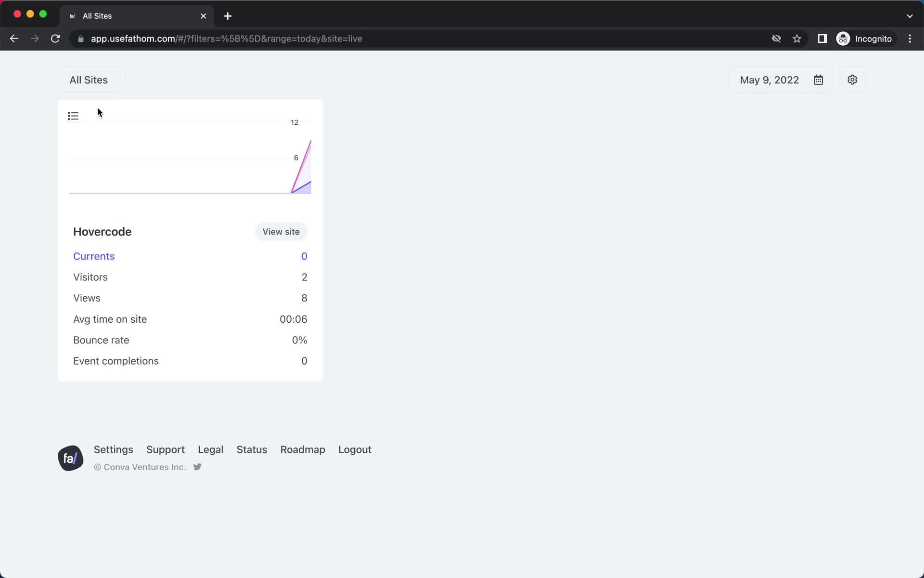Viewport: 924px width, 578px height.
Task: Click the Visitors label
Action: (90, 277)
